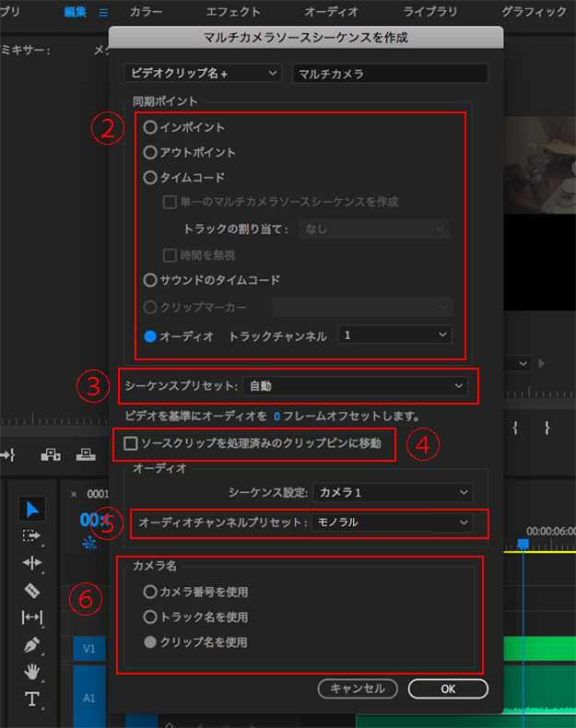Click the マルチカメラ name text field
576x728 pixels.
coord(390,73)
